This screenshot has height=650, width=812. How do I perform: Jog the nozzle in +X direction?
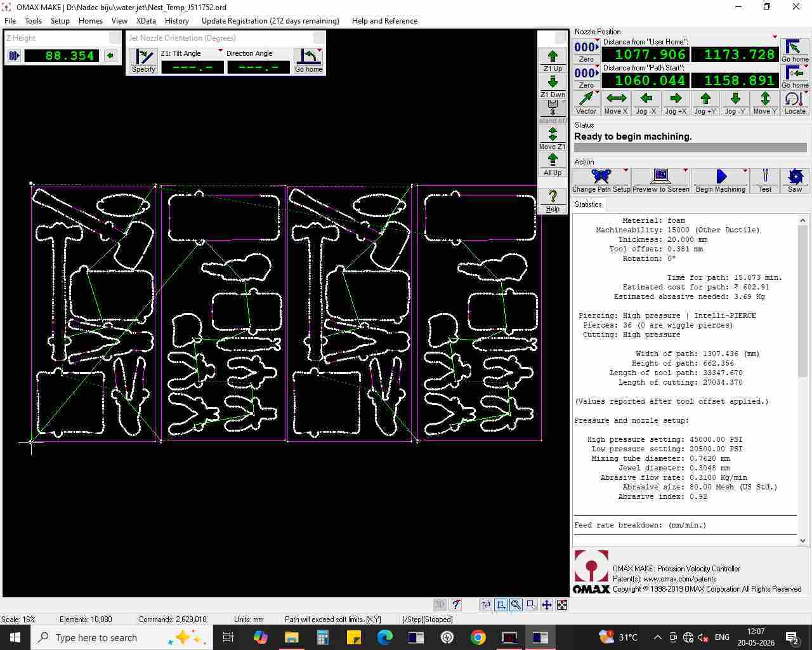point(676,103)
